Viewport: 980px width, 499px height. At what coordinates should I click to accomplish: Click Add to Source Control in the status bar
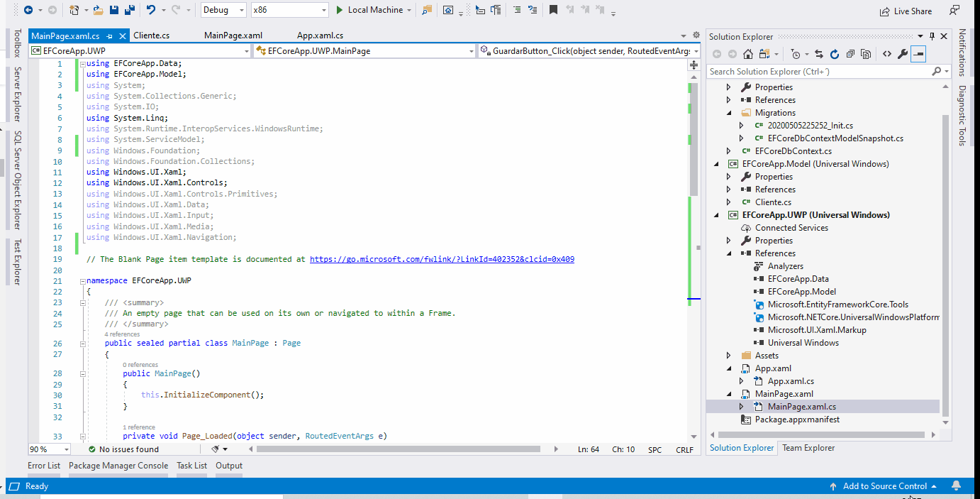(886, 486)
